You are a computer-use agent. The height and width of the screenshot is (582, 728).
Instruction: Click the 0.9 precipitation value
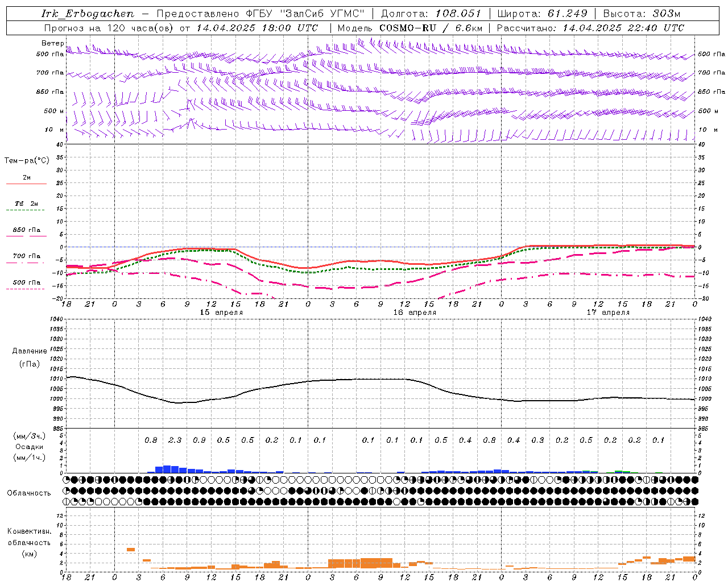pyautogui.click(x=199, y=440)
